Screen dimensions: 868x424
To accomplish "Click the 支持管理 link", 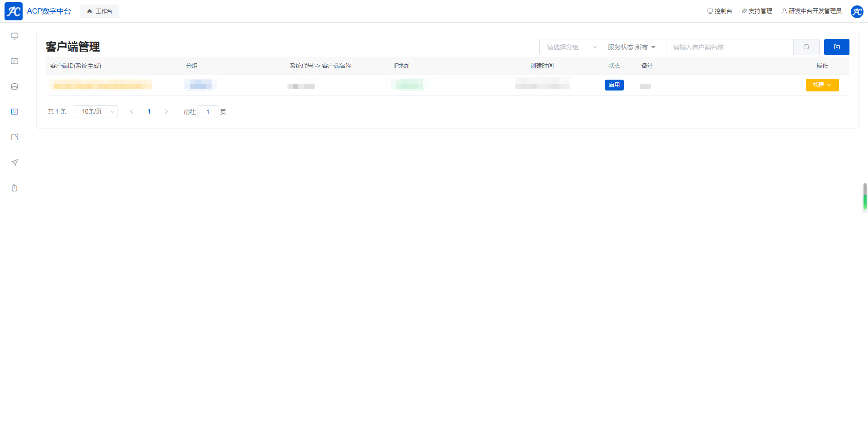I will click(757, 11).
